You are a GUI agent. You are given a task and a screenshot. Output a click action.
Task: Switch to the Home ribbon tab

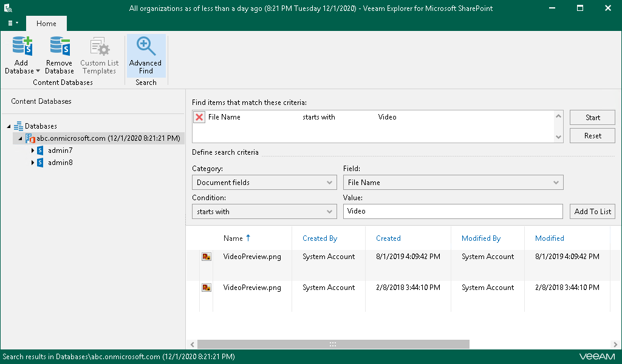[46, 24]
